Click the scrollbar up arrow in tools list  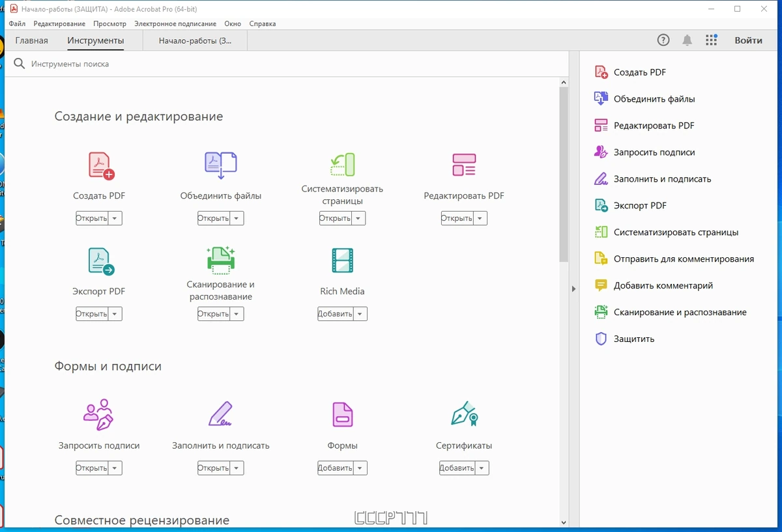(x=564, y=82)
